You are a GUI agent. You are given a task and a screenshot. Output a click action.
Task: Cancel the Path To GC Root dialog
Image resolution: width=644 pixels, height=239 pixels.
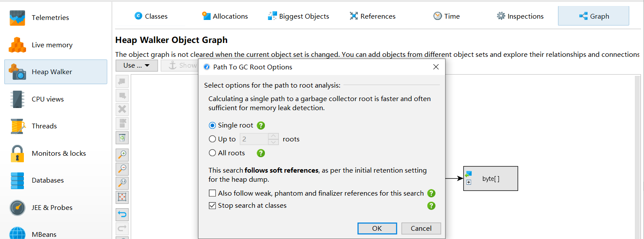pos(421,228)
